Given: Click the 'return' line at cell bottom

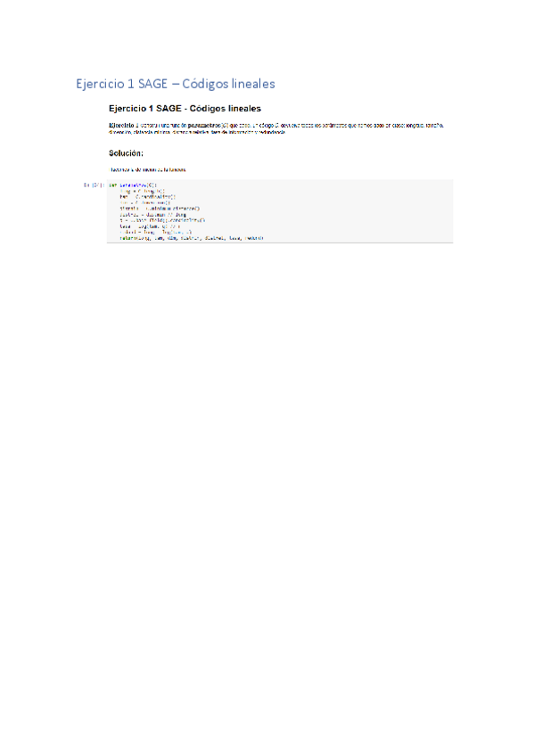Looking at the screenshot, I should (192, 238).
